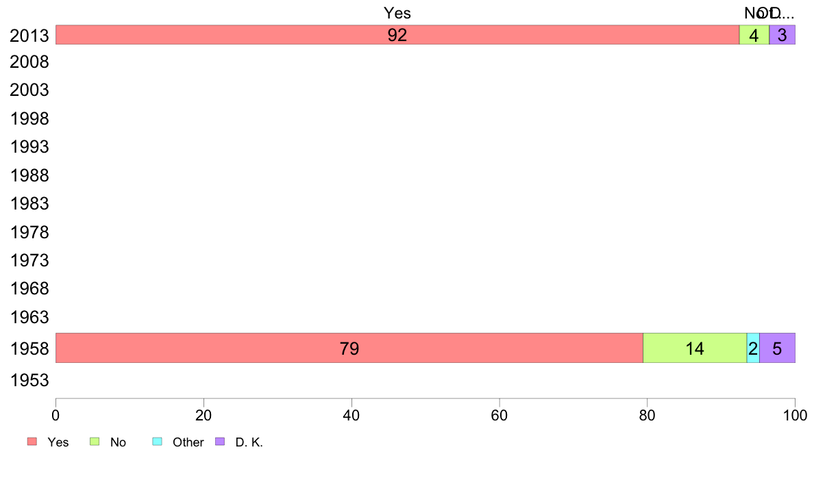Click the Yes column header above bars
This screenshot has height=504, width=814.
[x=397, y=13]
